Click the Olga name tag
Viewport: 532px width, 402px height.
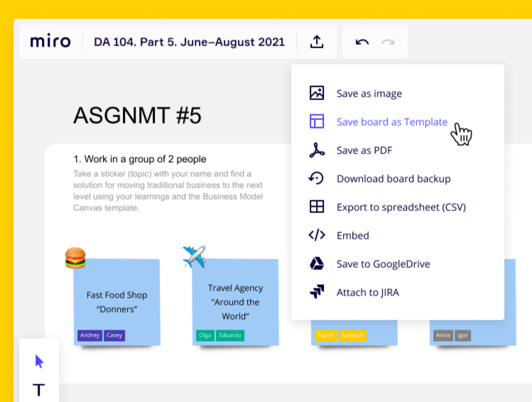(x=205, y=335)
